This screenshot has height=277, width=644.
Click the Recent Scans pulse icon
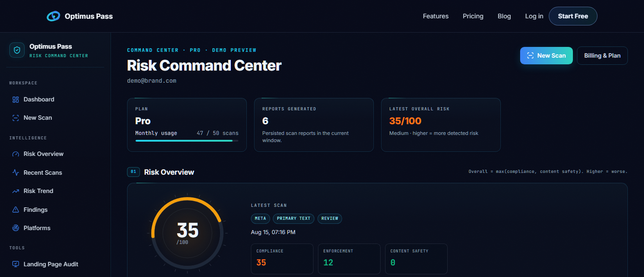16,172
